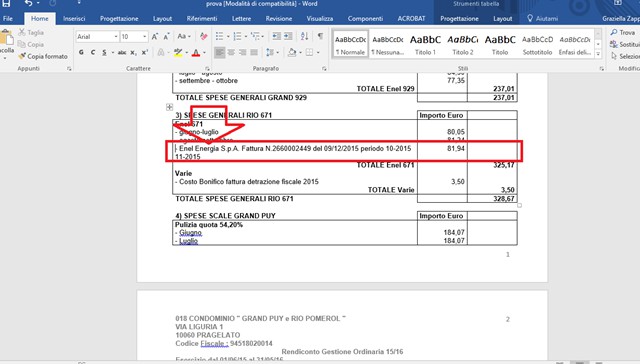The image size is (640, 364).
Task: Insert a multilevel list
Action: pyautogui.click(x=256, y=37)
